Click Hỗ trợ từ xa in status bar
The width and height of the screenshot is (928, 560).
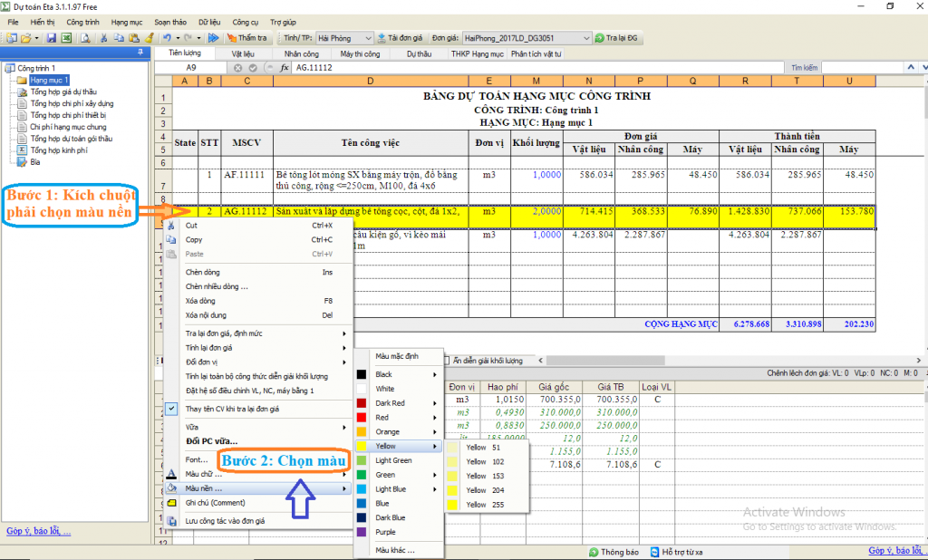(x=681, y=551)
